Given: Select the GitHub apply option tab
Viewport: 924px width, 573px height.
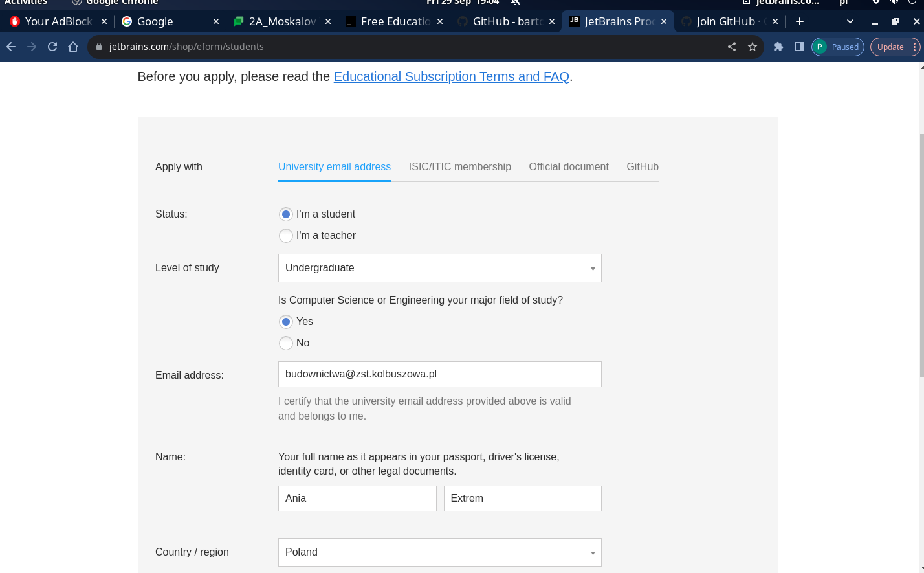Looking at the screenshot, I should click(643, 166).
